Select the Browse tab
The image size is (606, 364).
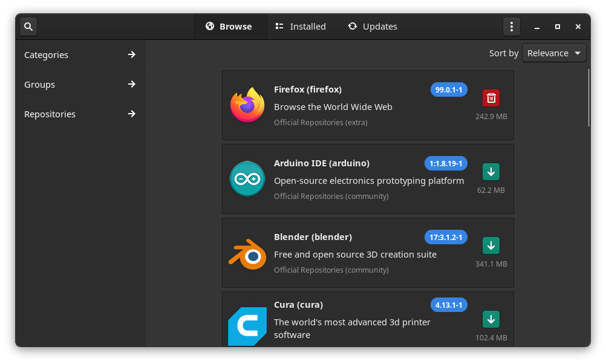(229, 27)
